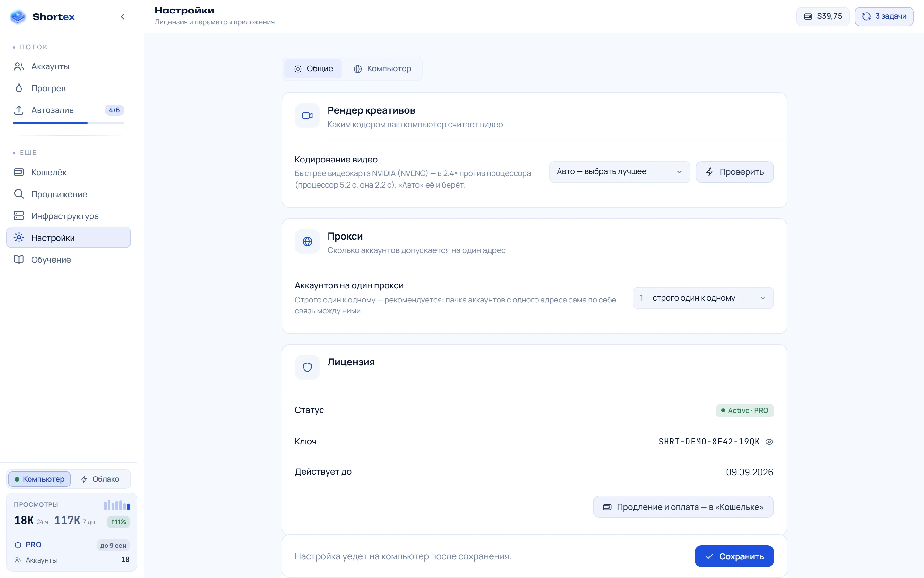Click the Обучение book icon
924x578 pixels.
19,259
